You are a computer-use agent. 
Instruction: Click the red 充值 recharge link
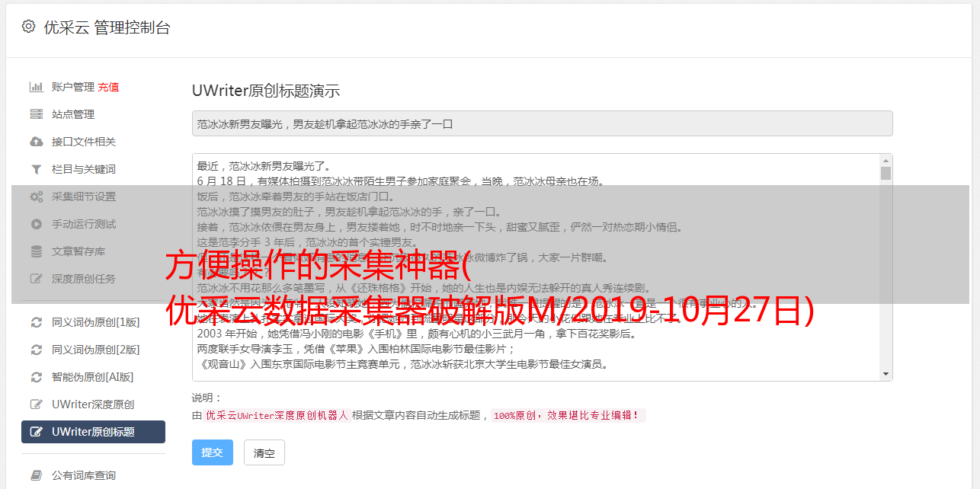(108, 87)
